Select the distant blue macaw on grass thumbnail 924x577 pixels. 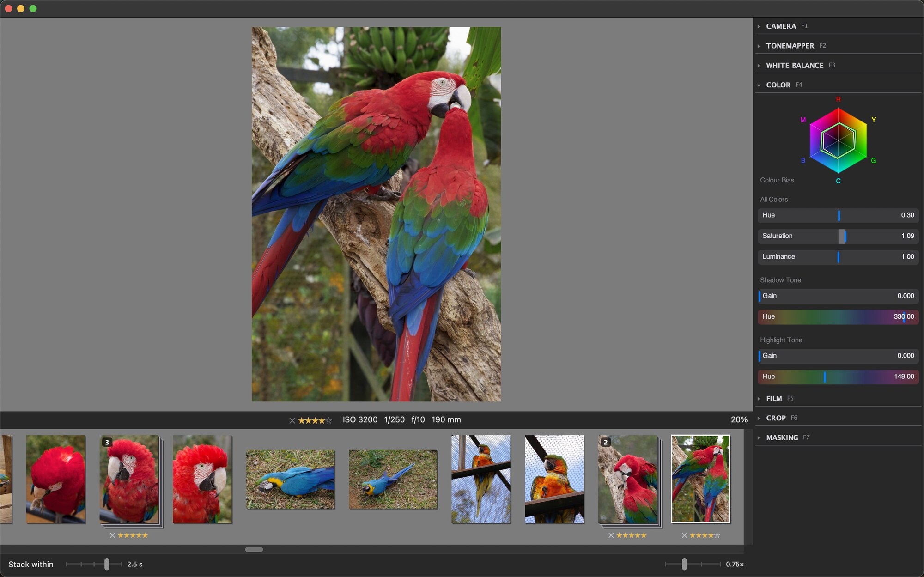[393, 480]
